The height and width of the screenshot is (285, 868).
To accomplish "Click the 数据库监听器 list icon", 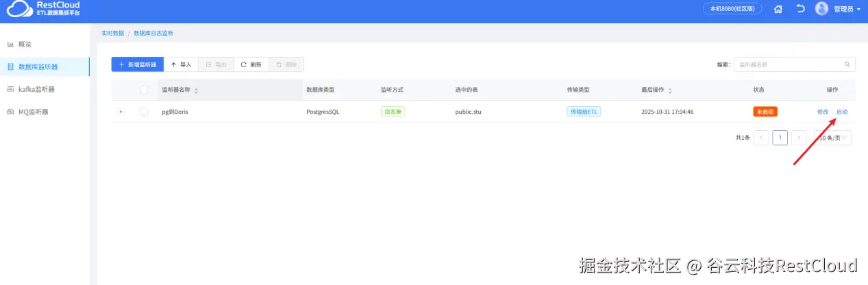I will pos(10,67).
